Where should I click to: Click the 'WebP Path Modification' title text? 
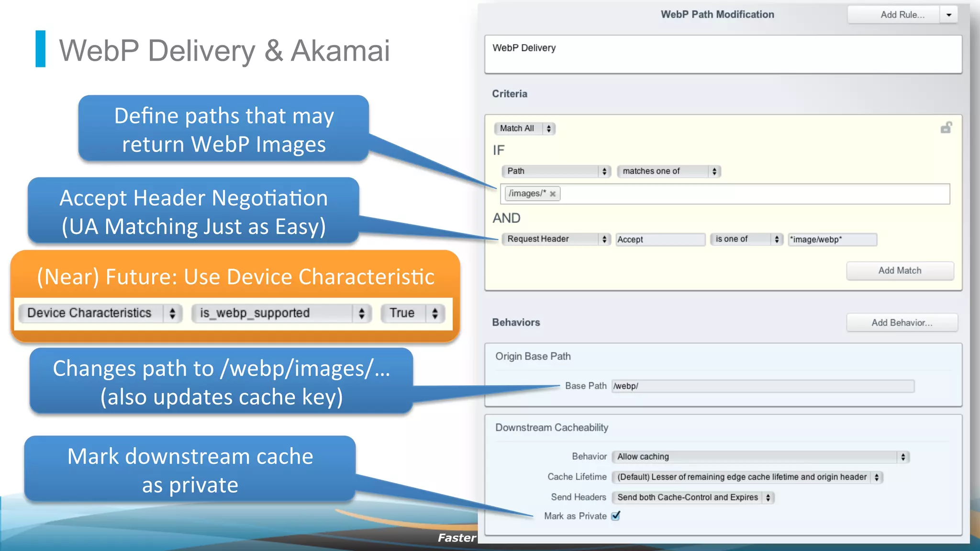pos(717,14)
